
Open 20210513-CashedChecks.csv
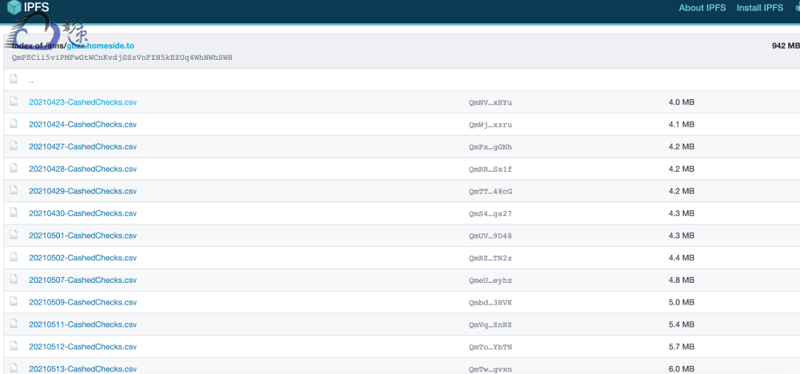coord(83,369)
